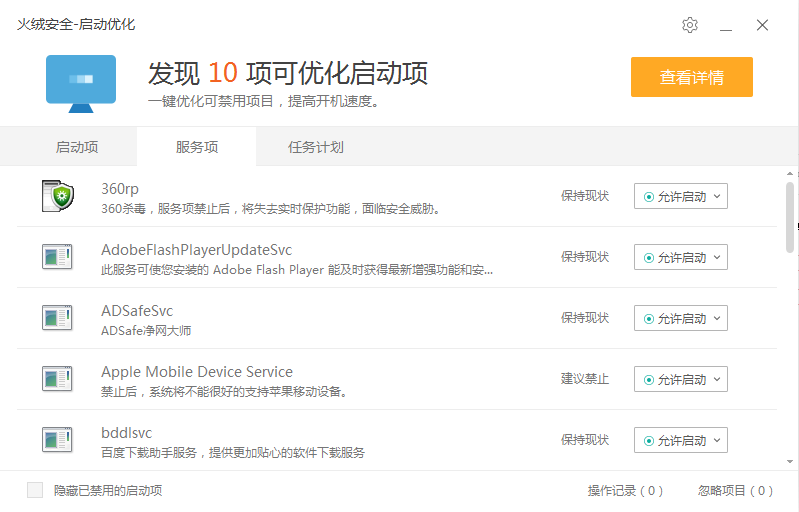Expand the 允许启动 dropdown for AdobeFlashPlayerUpdateSvc
Image resolution: width=799 pixels, height=512 pixels.
(681, 257)
